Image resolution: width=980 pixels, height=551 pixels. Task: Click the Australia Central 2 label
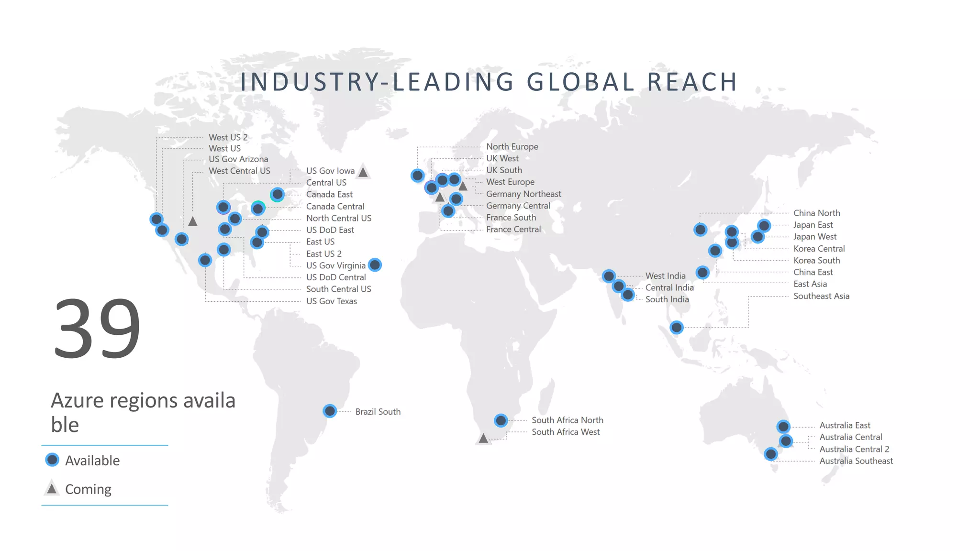point(854,450)
